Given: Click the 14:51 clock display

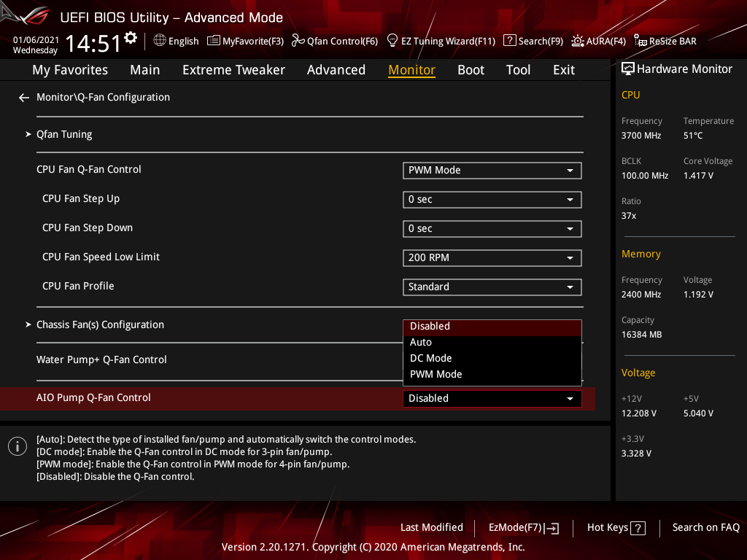Looking at the screenshot, I should click(93, 43).
